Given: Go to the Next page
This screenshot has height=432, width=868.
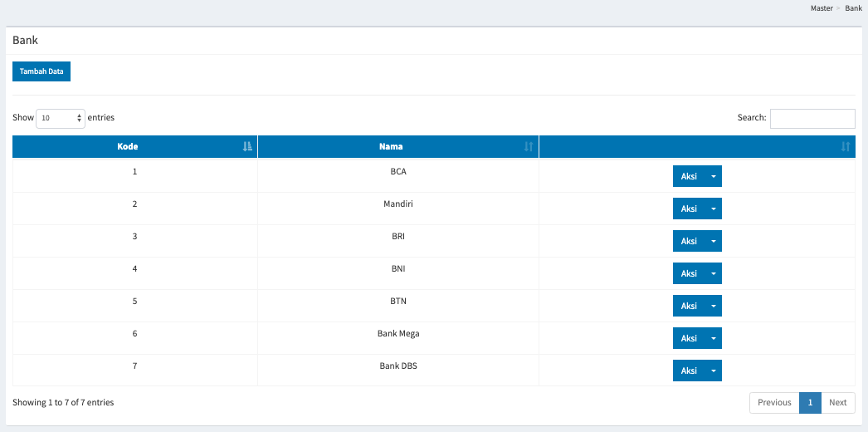Looking at the screenshot, I should (x=838, y=403).
